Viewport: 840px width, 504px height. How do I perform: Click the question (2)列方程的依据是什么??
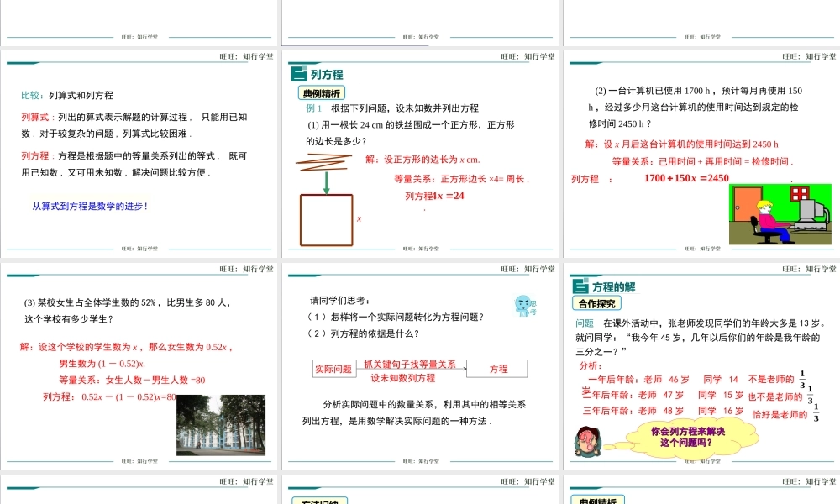pyautogui.click(x=362, y=333)
